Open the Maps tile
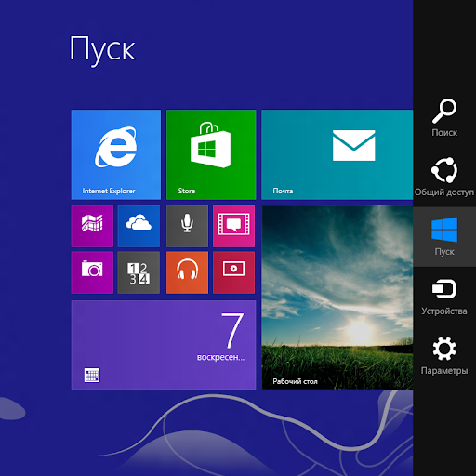 pyautogui.click(x=92, y=226)
